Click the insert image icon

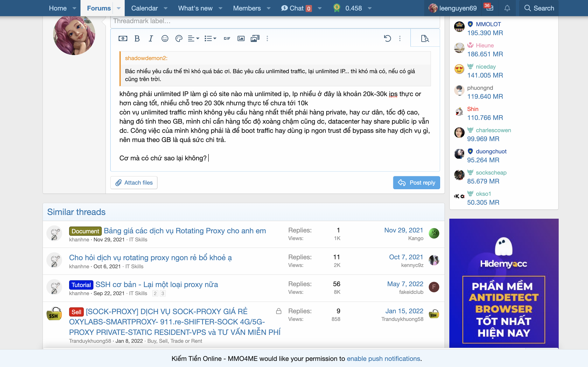coord(241,38)
